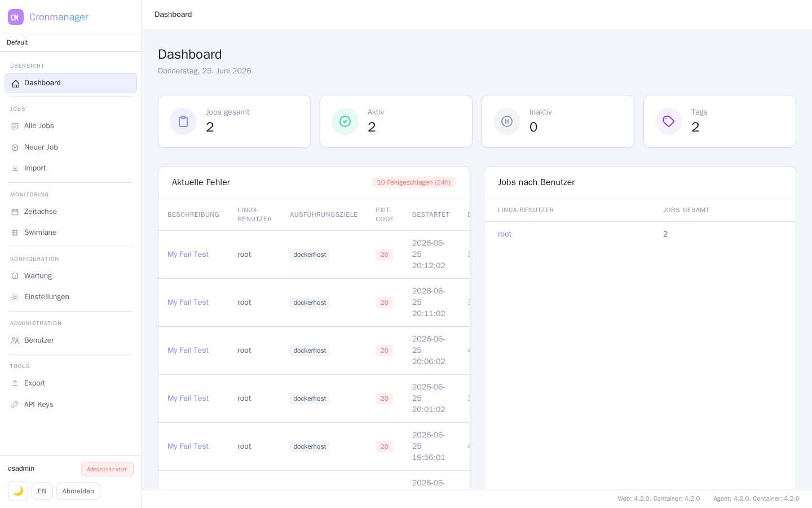Open the My Fail Test link started 19:56:01
Image resolution: width=812 pixels, height=508 pixels.
click(x=188, y=446)
